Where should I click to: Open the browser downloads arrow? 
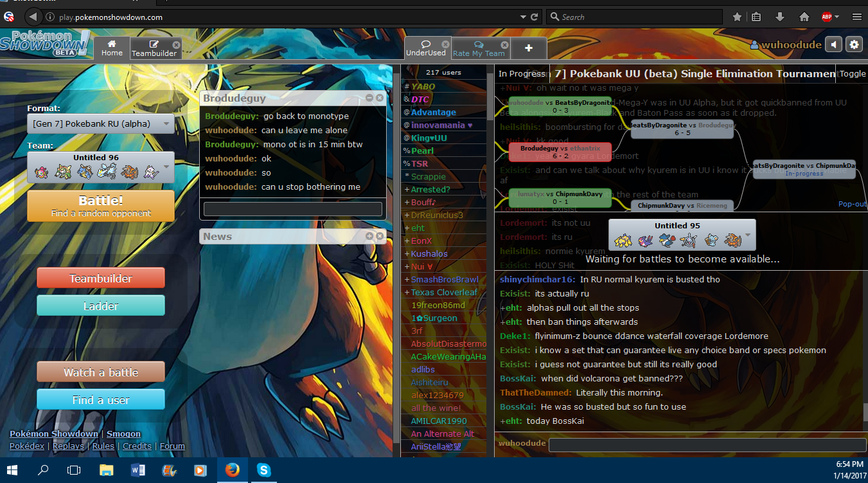pos(780,17)
